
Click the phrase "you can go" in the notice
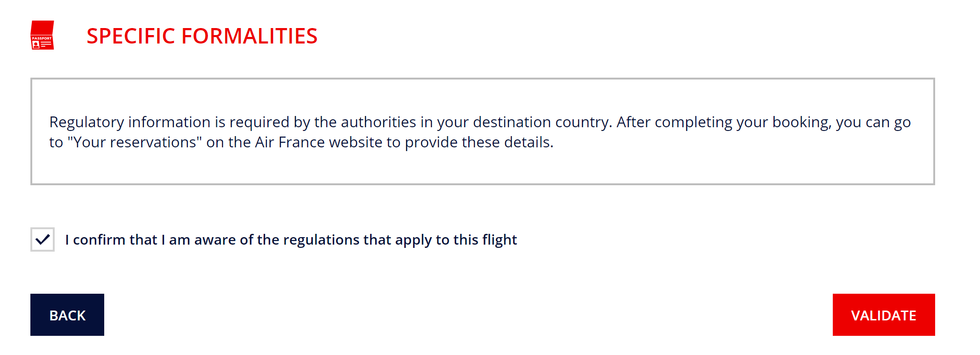pos(873,123)
